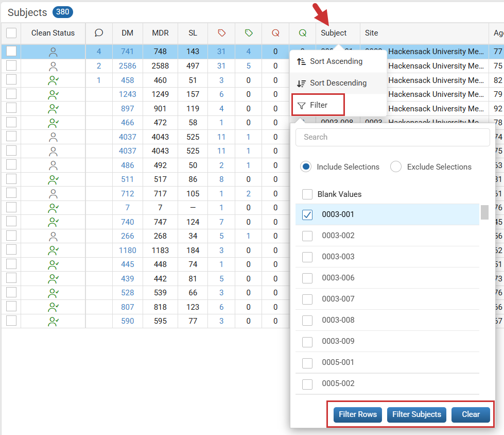Click clean status icon in DM 712 row

click(x=53, y=194)
